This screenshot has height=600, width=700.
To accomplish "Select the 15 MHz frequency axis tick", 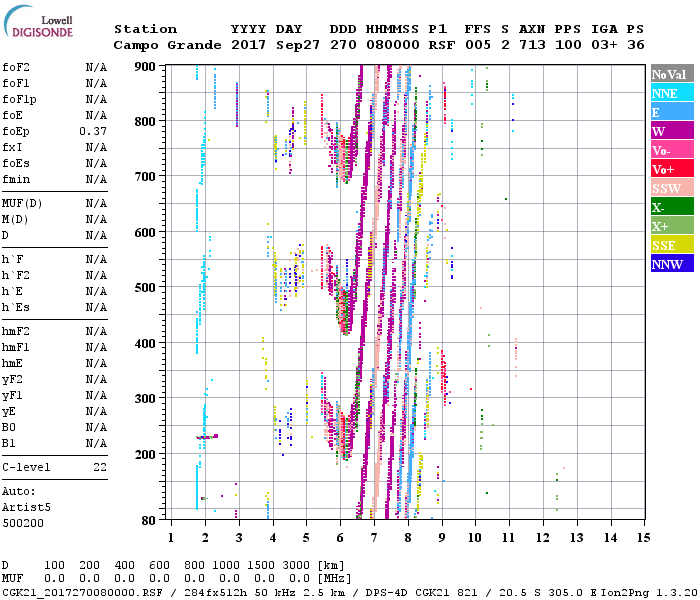I will 643,538.
